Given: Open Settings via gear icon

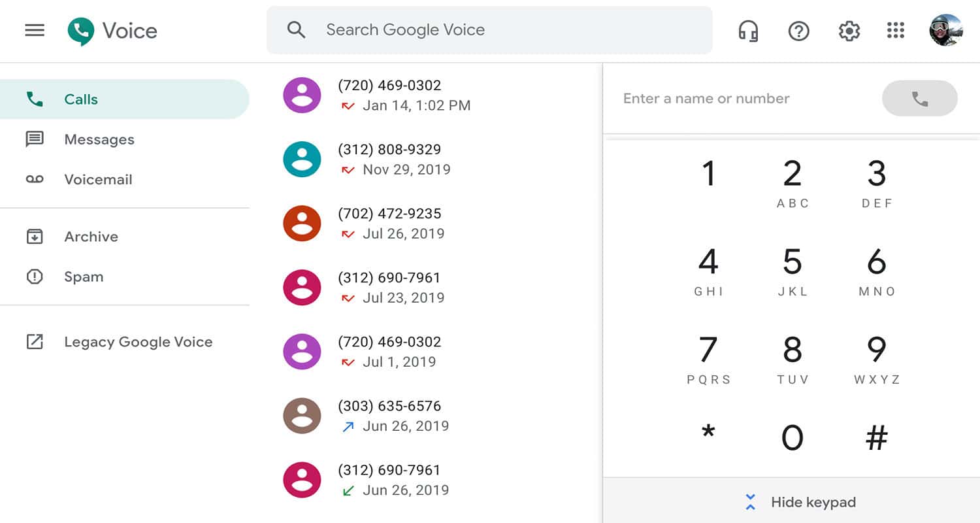Looking at the screenshot, I should 849,31.
